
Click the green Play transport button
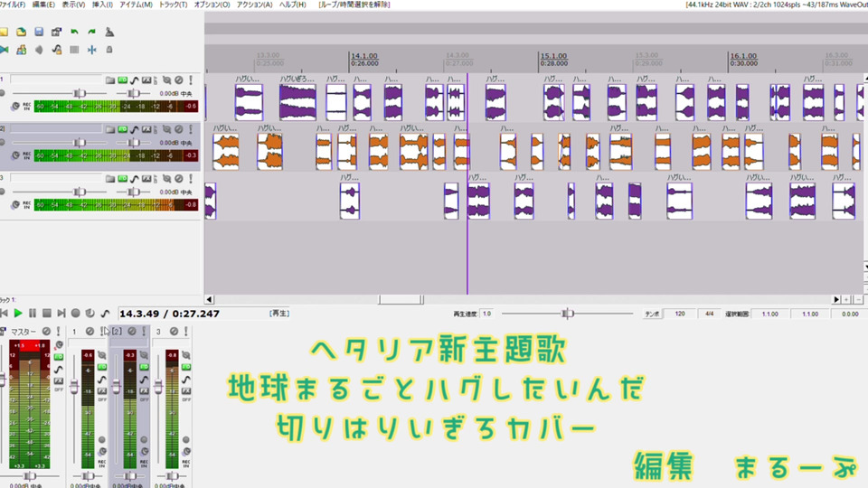pyautogui.click(x=18, y=314)
